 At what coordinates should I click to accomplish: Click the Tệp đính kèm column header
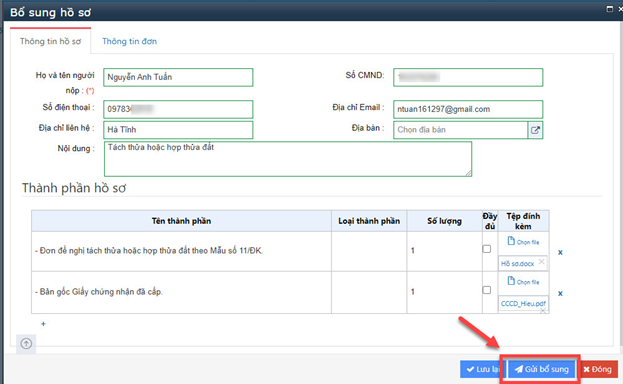coord(523,221)
